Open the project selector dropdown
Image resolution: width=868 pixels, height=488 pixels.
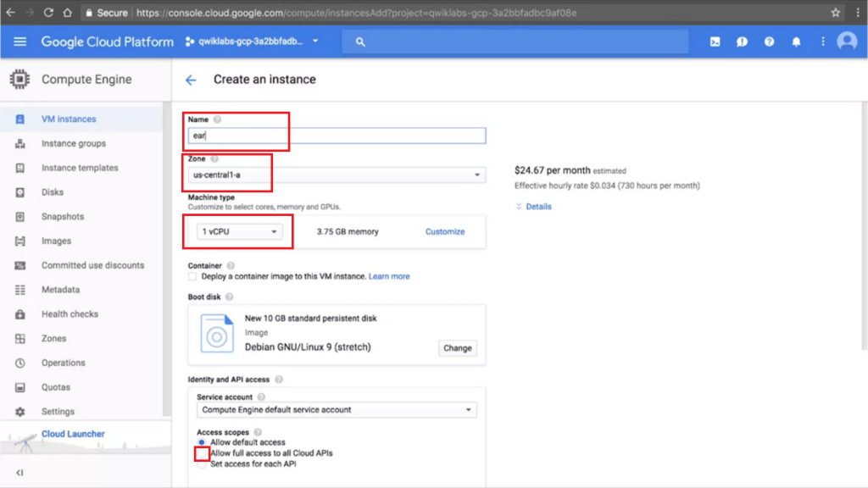tap(253, 42)
